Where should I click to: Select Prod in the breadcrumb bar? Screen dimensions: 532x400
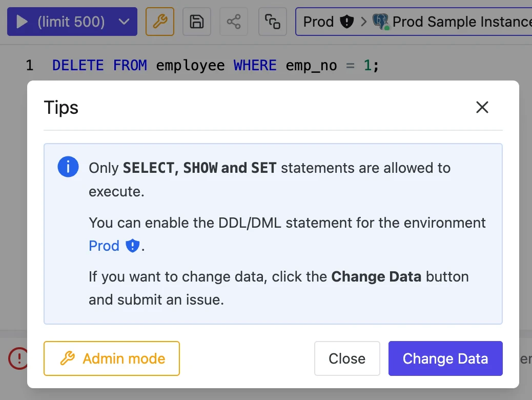[319, 22]
